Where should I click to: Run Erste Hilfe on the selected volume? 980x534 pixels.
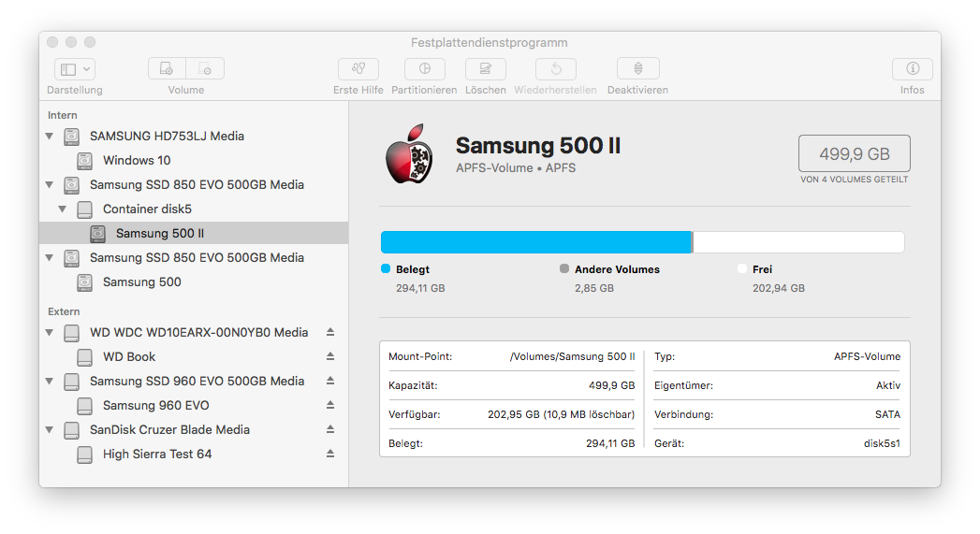tap(358, 68)
